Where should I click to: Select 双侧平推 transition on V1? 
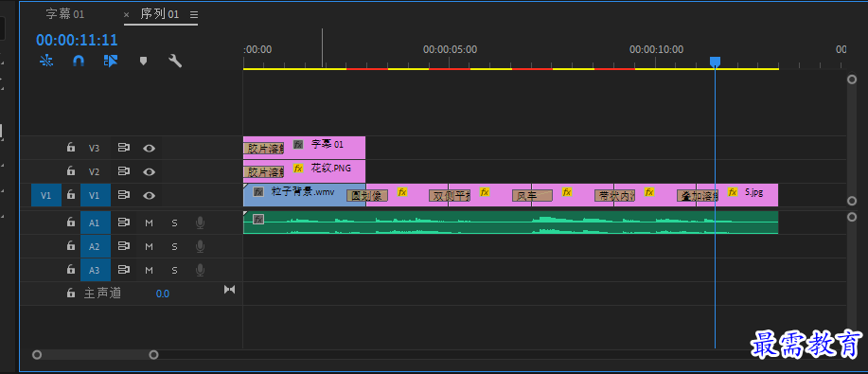[x=450, y=196]
